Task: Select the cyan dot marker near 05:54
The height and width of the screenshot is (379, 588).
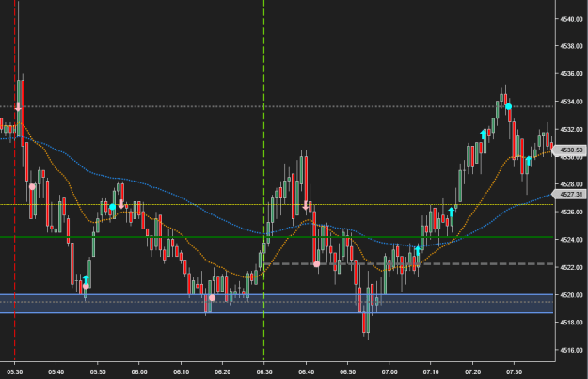Action: [112, 207]
